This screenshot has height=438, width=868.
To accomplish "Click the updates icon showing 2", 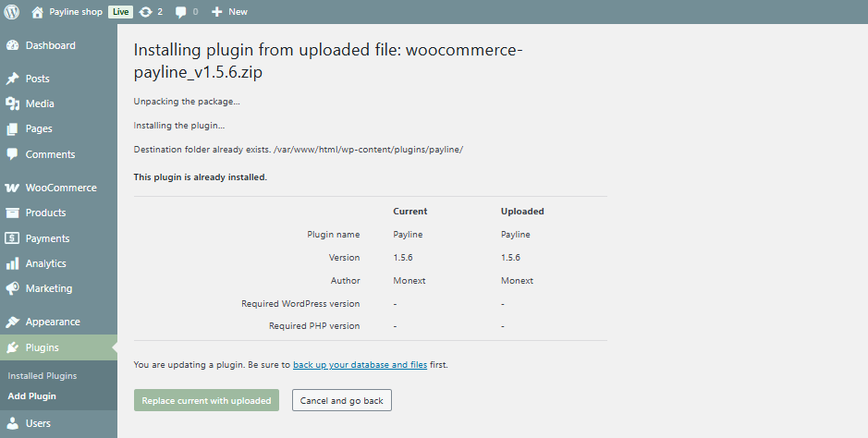I will coord(145,12).
